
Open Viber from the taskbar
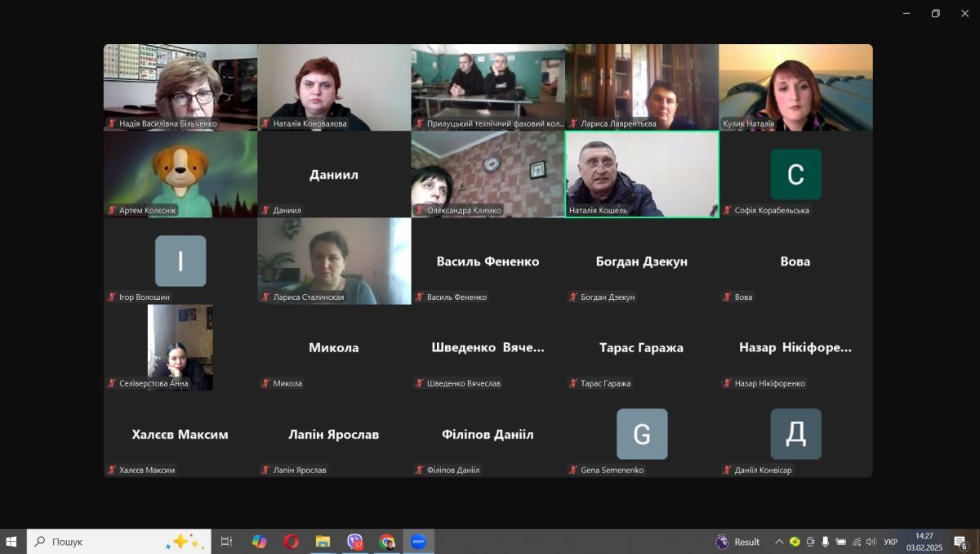click(x=354, y=542)
